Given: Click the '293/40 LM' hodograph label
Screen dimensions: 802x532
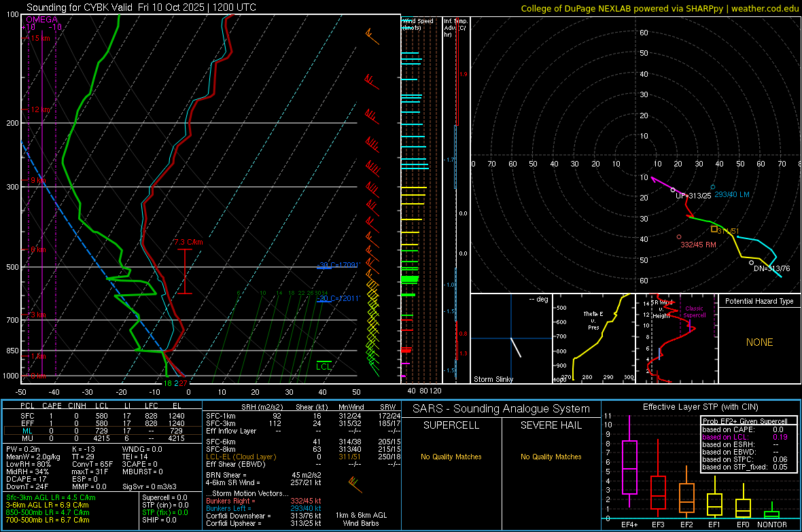Looking at the screenshot, I should click(x=732, y=194).
